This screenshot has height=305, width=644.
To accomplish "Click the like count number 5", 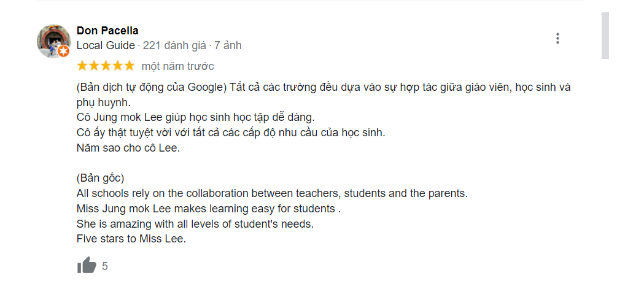I will click(105, 266).
